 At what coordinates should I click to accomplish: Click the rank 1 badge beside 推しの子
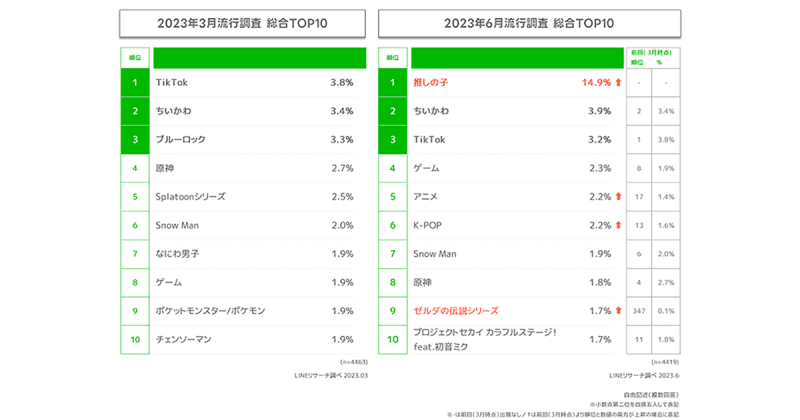coord(394,83)
